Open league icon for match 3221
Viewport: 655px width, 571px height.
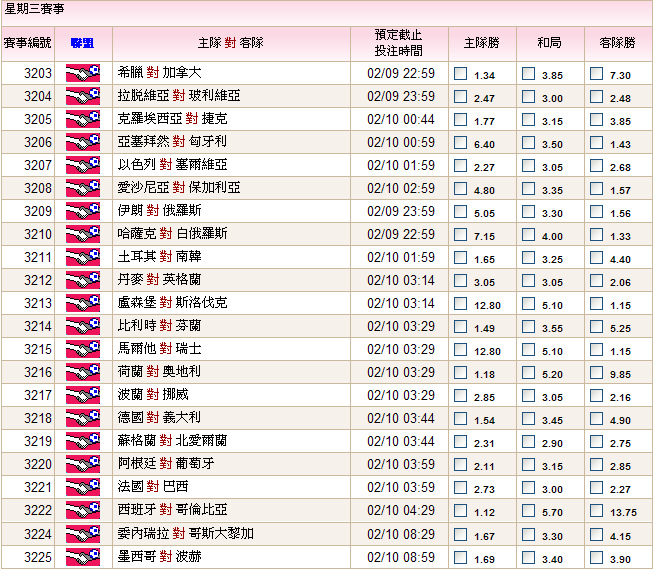pyautogui.click(x=83, y=487)
